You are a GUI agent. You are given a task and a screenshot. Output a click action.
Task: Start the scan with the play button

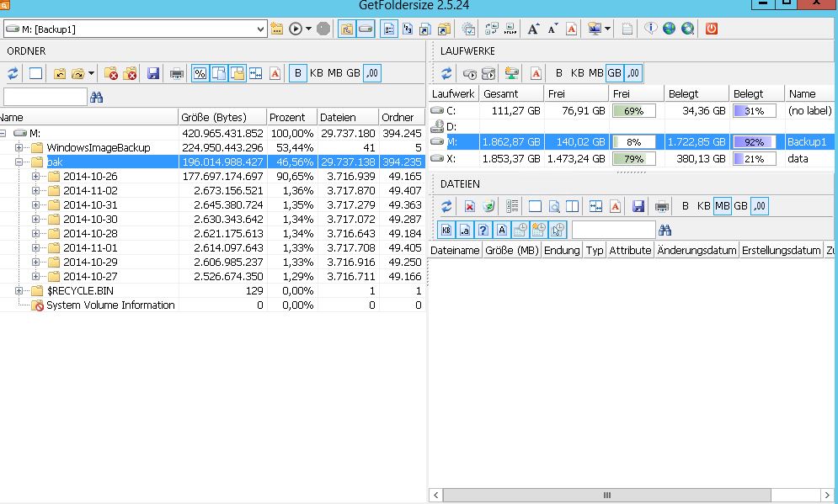pos(296,29)
